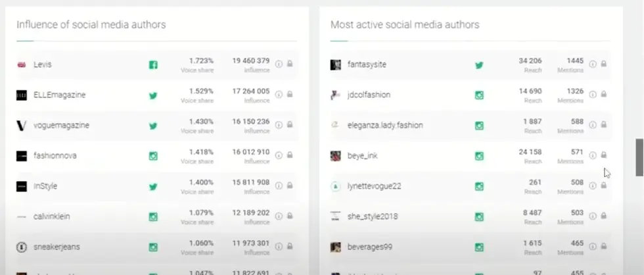Click the sneakerjeans avatar thumbnail
The width and height of the screenshot is (644, 275).
point(21,247)
